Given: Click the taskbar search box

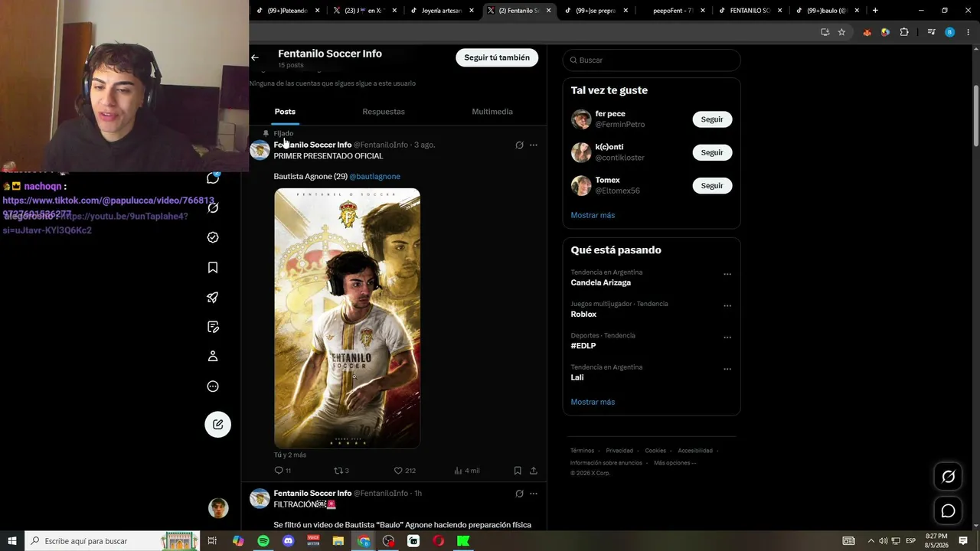Looking at the screenshot, I should (x=112, y=541).
